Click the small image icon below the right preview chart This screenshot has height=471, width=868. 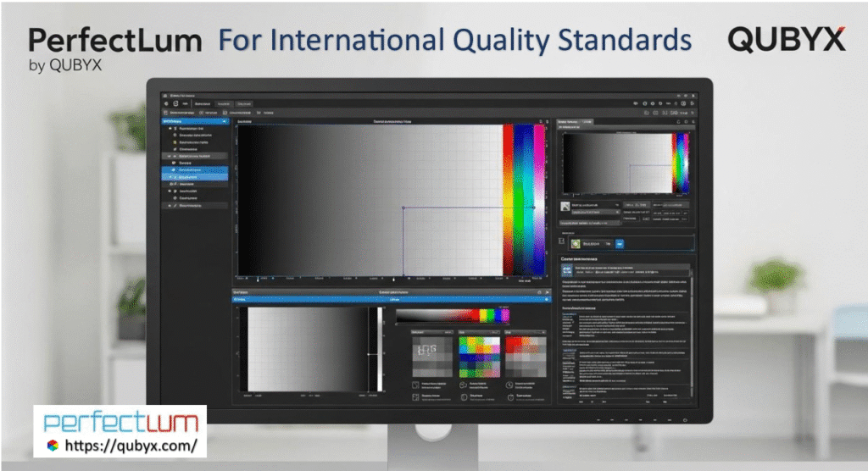tap(565, 206)
